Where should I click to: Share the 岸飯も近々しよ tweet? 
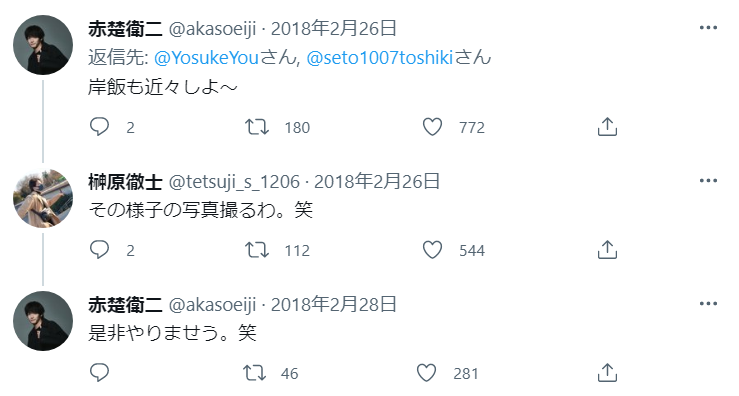point(607,127)
